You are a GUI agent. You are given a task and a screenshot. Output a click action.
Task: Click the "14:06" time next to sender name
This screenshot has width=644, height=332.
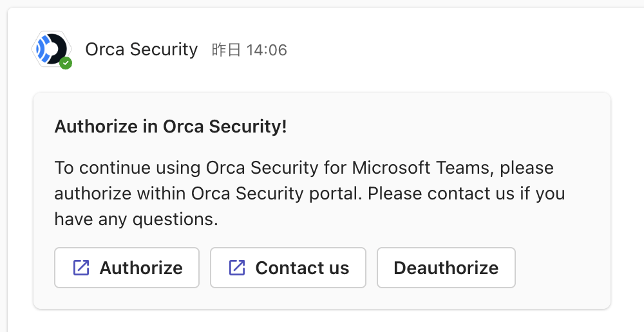tap(267, 50)
